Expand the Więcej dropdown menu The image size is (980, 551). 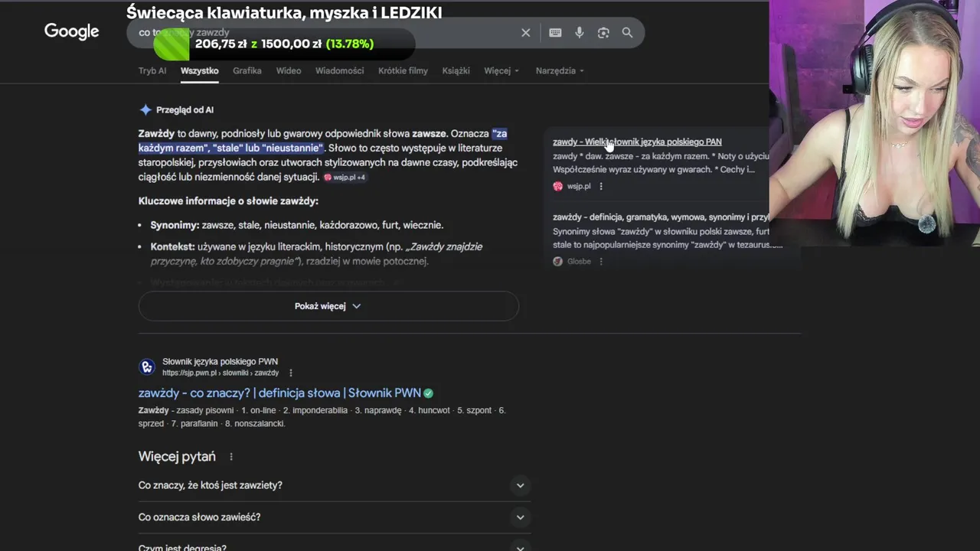(501, 70)
